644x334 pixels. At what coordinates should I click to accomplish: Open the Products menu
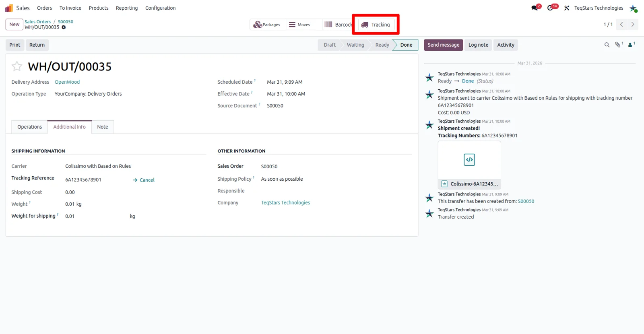click(x=99, y=8)
